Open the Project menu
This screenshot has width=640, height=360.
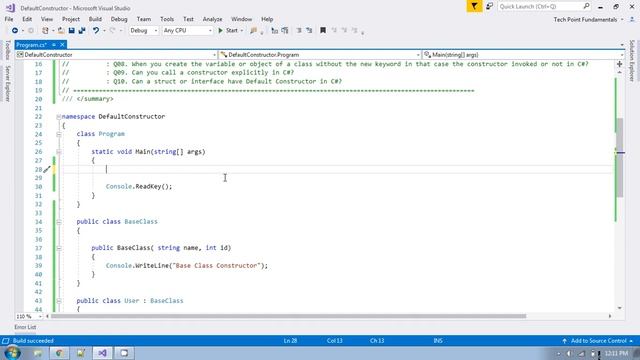coord(71,19)
